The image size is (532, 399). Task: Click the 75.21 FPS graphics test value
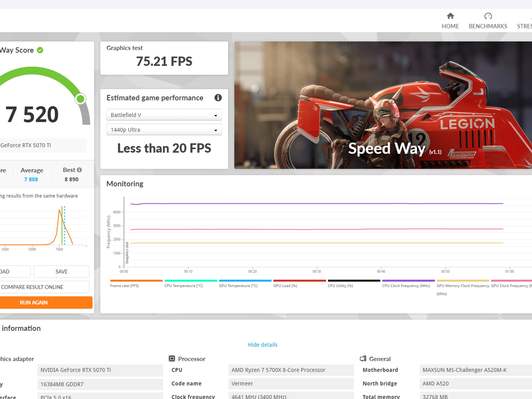pyautogui.click(x=164, y=61)
